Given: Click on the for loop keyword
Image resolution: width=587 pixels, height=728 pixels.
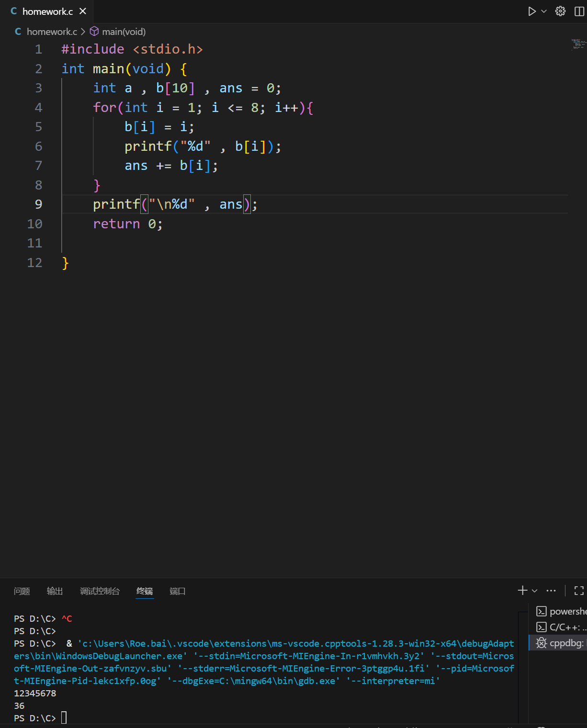Looking at the screenshot, I should [x=104, y=108].
